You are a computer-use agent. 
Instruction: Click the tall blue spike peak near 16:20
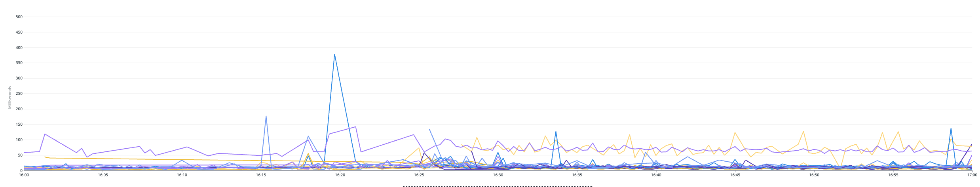click(x=334, y=54)
